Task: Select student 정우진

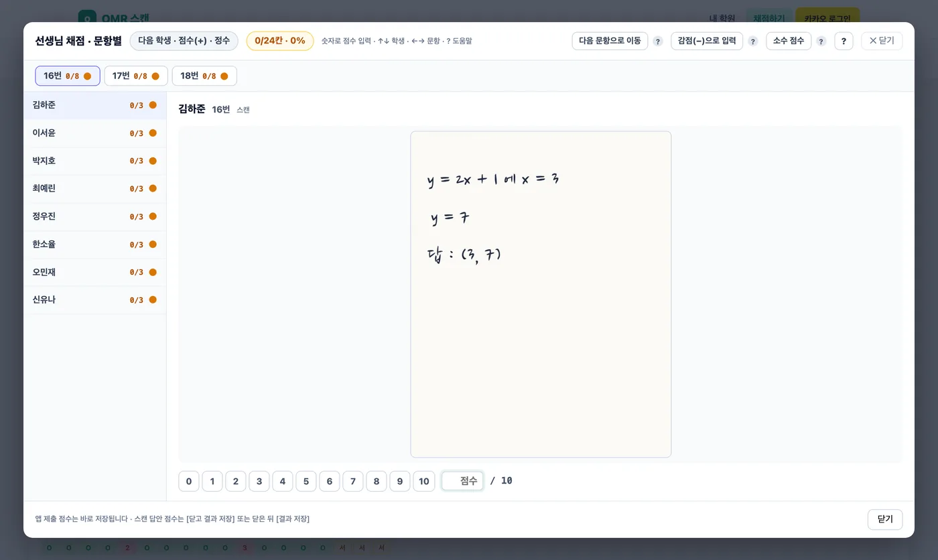Action: point(94,216)
